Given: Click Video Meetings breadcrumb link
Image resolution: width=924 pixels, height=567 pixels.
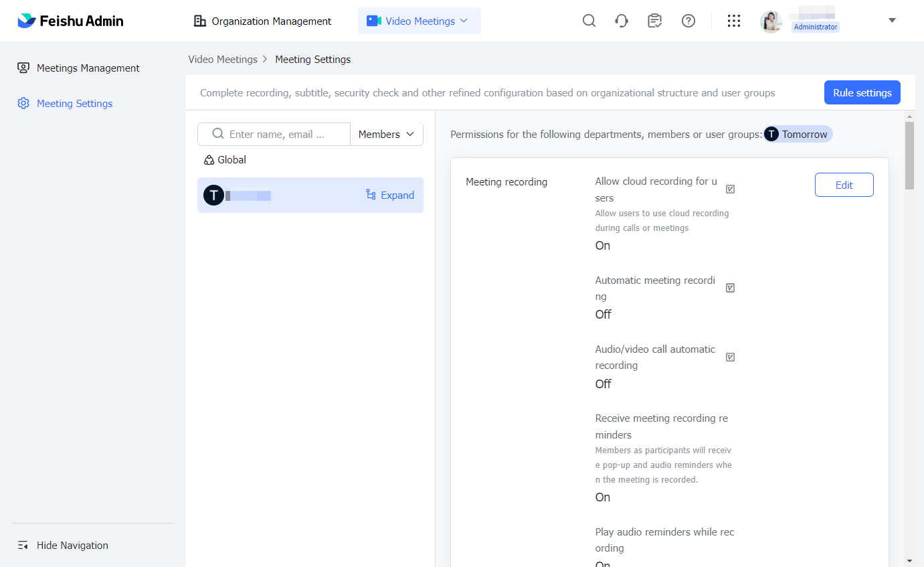Looking at the screenshot, I should click(223, 60).
